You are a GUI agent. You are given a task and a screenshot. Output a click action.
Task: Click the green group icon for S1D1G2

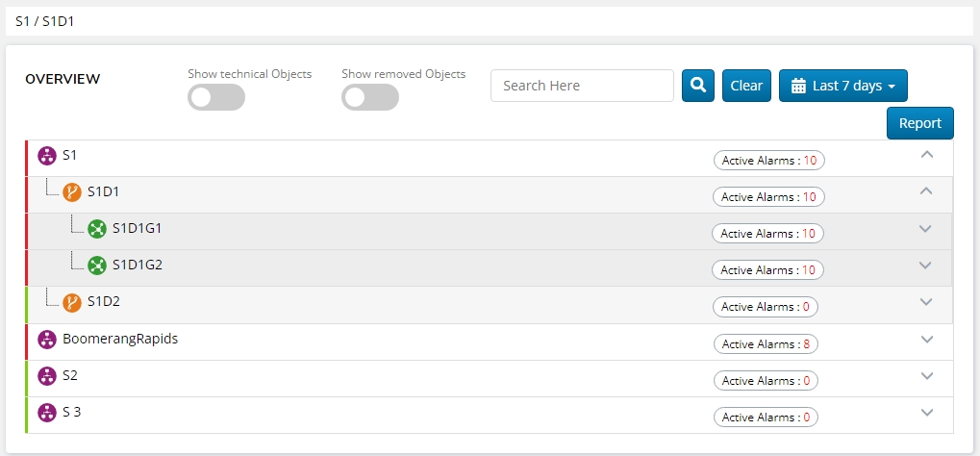97,265
